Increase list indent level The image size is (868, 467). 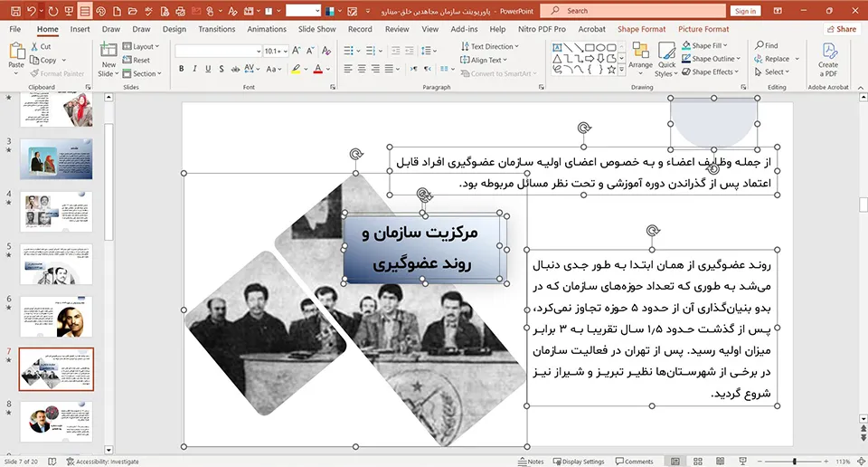pos(409,51)
